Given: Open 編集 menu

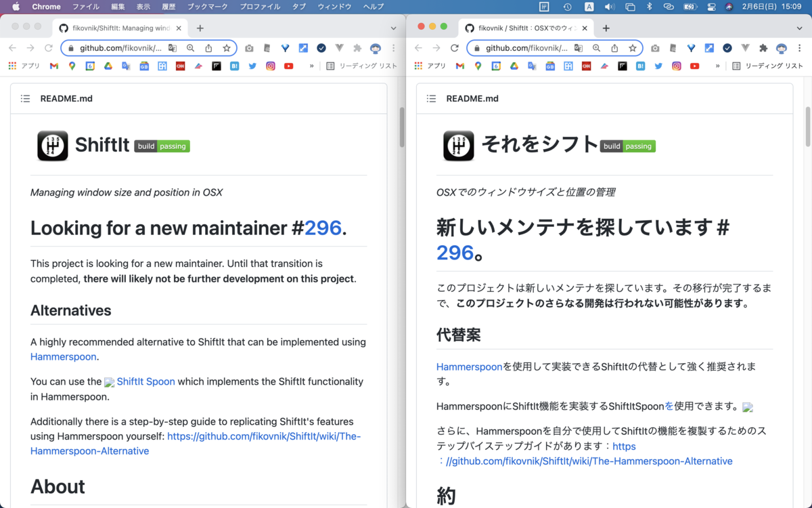Looking at the screenshot, I should click(118, 7).
